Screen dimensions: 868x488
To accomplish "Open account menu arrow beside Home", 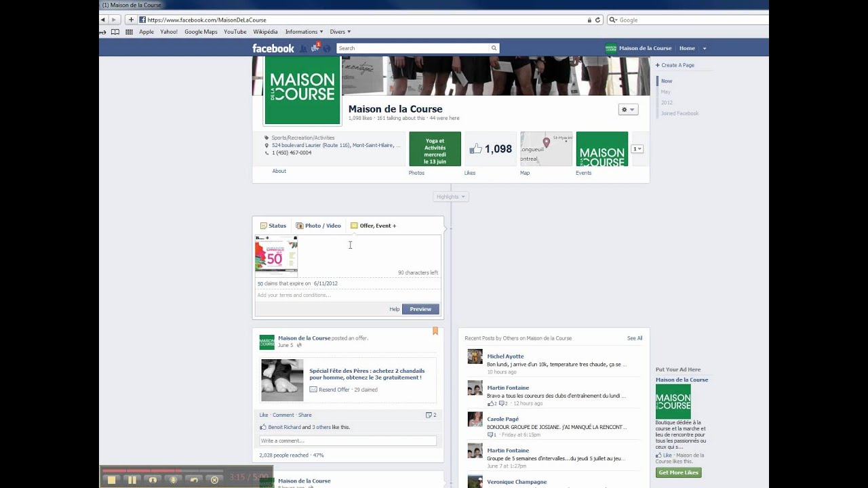I will 705,48.
